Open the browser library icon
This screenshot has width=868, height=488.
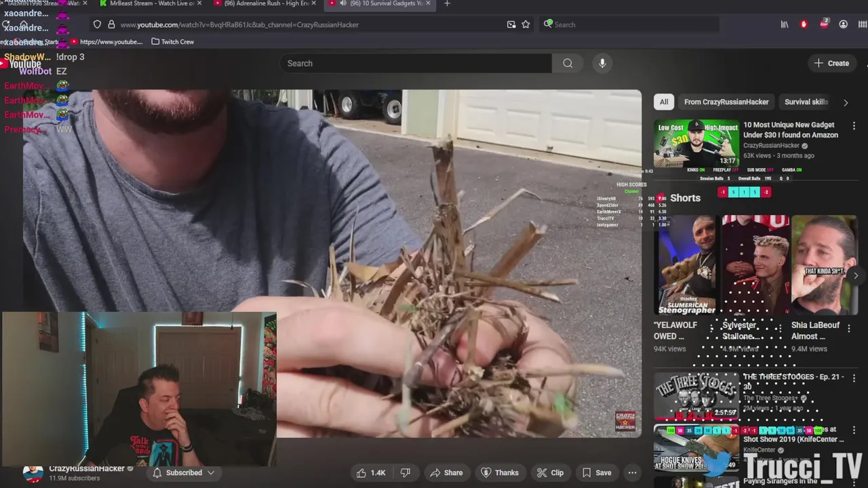click(785, 24)
